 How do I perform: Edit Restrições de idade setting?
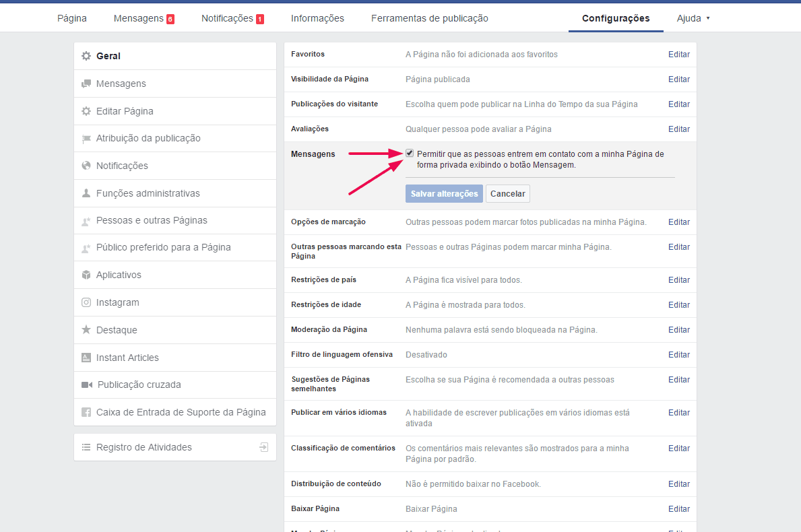point(679,305)
